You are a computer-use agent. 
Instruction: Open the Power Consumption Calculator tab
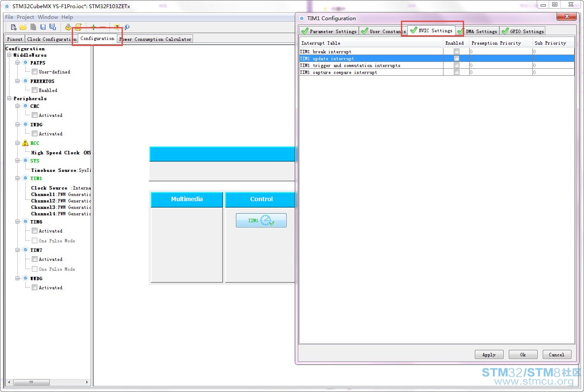[x=155, y=39]
